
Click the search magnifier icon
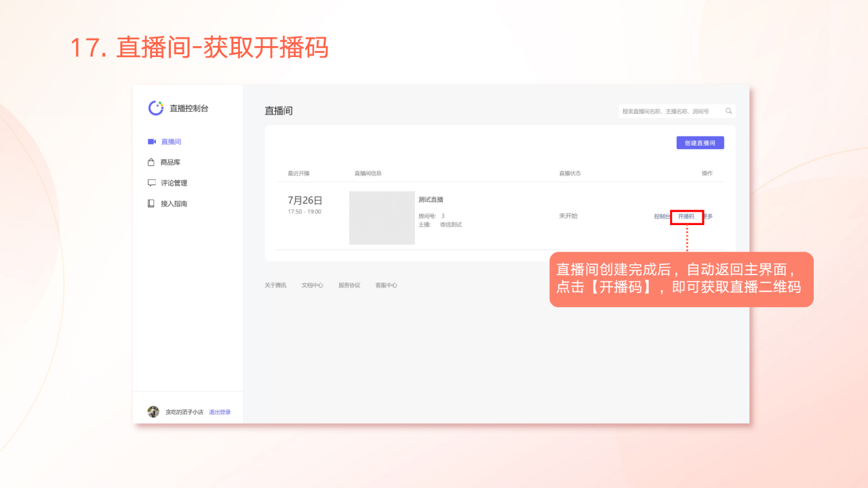pyautogui.click(x=729, y=111)
